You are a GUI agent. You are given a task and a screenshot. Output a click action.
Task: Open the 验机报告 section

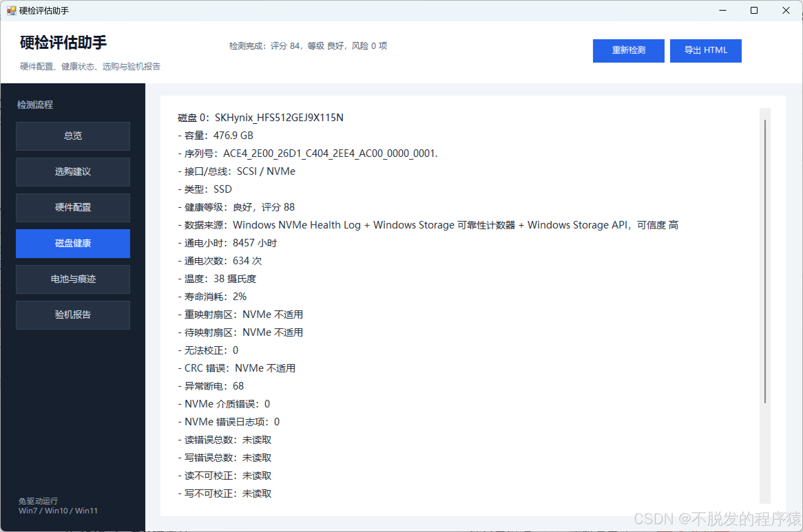73,315
